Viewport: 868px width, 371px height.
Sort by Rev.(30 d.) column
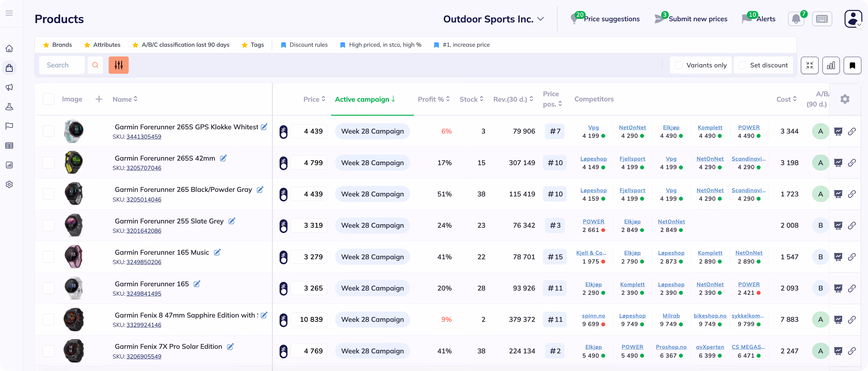(x=513, y=99)
